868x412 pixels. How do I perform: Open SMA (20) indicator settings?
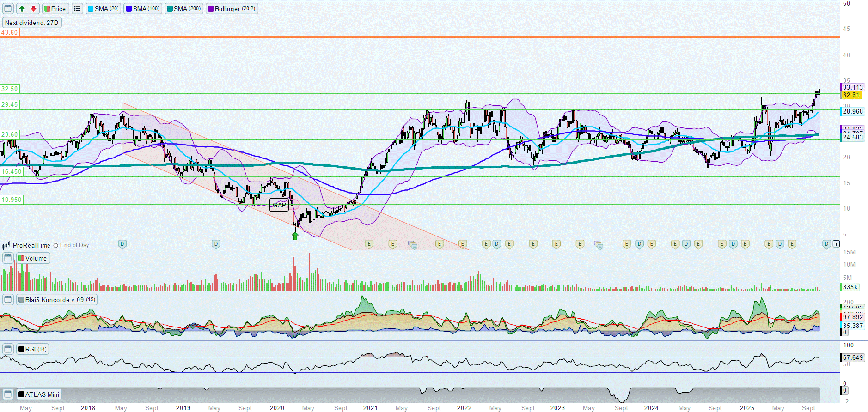coord(104,9)
